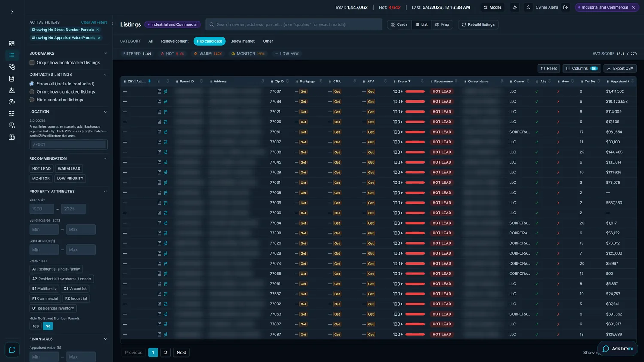Click the logout arrow icon beside Owner Alpha

[x=565, y=7]
